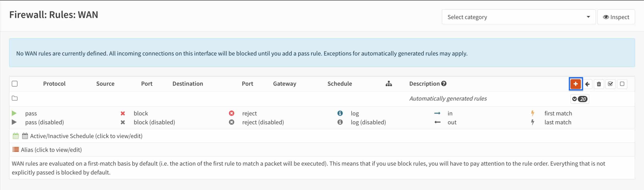Enable selected rules via the checked-square icon
This screenshot has height=190, width=644.
point(611,84)
